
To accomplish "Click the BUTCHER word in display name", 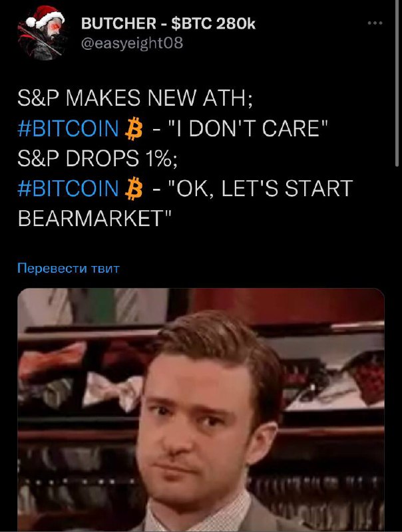I will [x=118, y=23].
